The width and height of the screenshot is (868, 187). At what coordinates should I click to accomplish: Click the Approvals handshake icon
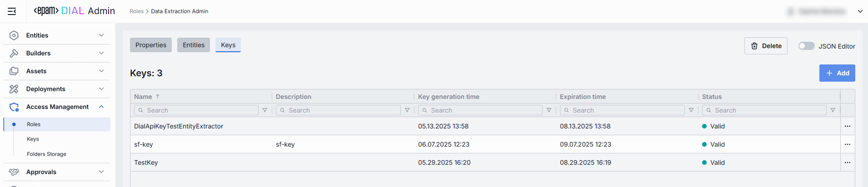[14, 172]
